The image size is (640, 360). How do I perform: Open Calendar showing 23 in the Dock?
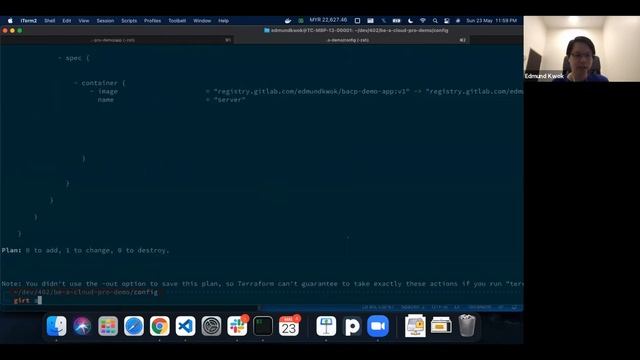click(289, 326)
